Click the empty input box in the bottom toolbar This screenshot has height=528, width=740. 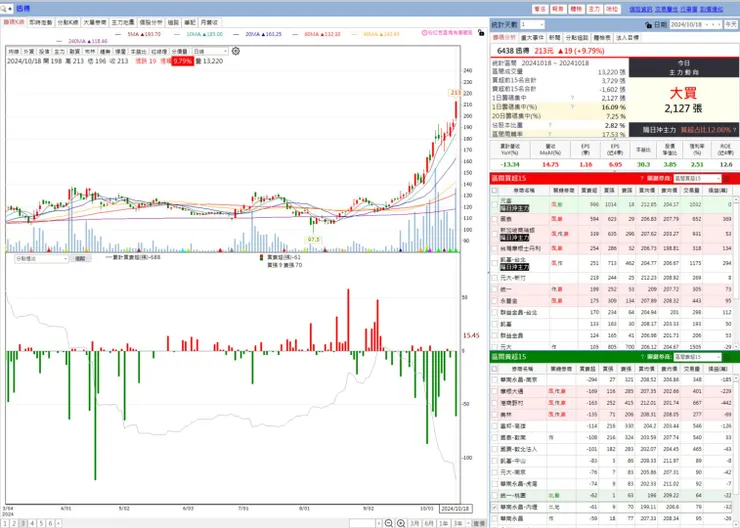point(362,523)
